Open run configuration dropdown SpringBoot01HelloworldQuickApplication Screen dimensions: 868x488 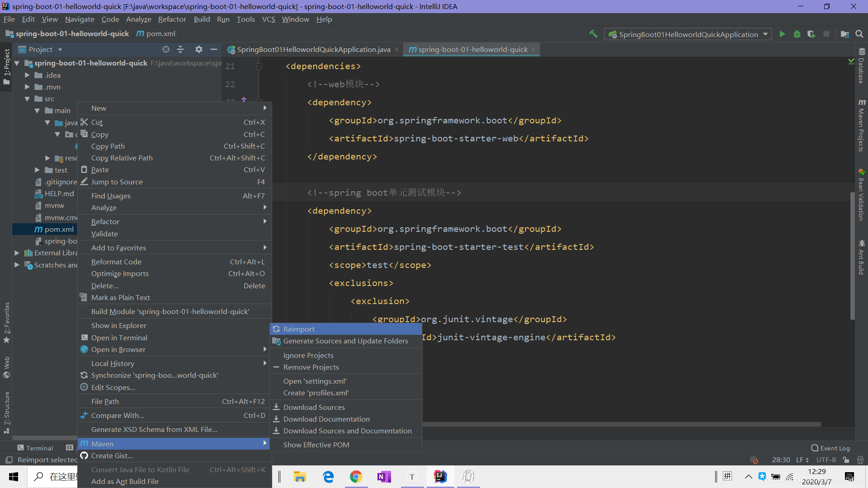(x=688, y=34)
